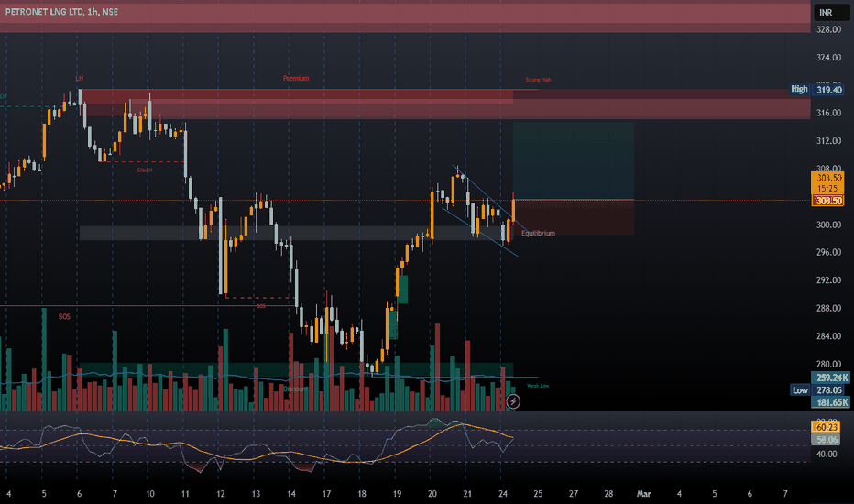Select the High 319.40 price label
The height and width of the screenshot is (504, 854).
point(817,90)
